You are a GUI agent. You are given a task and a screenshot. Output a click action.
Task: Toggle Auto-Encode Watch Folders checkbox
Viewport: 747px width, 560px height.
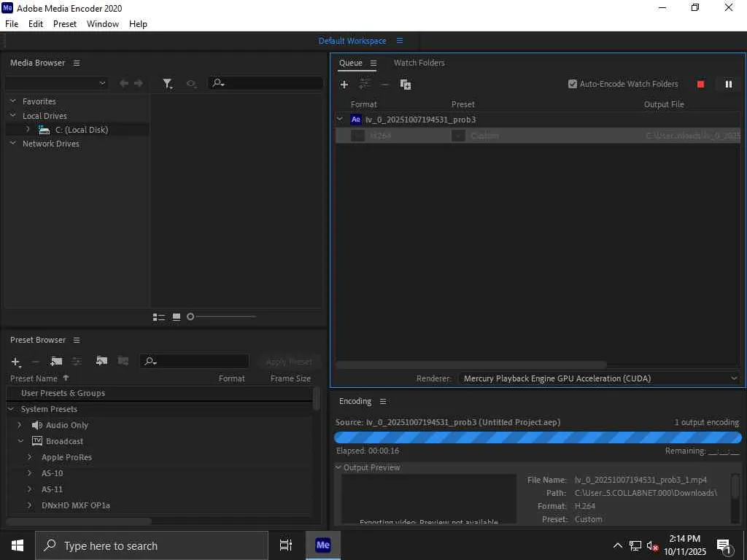coord(573,84)
